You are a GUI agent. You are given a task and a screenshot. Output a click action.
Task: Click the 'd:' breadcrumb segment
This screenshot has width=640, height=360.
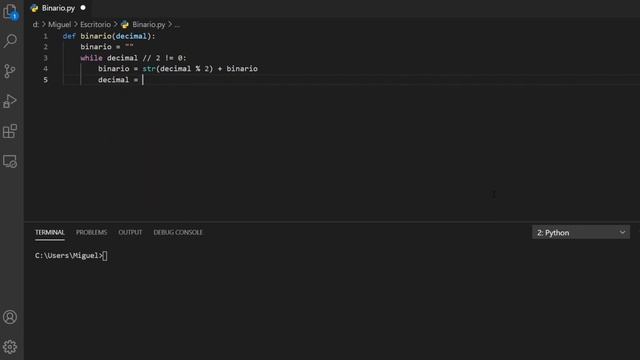point(36,24)
